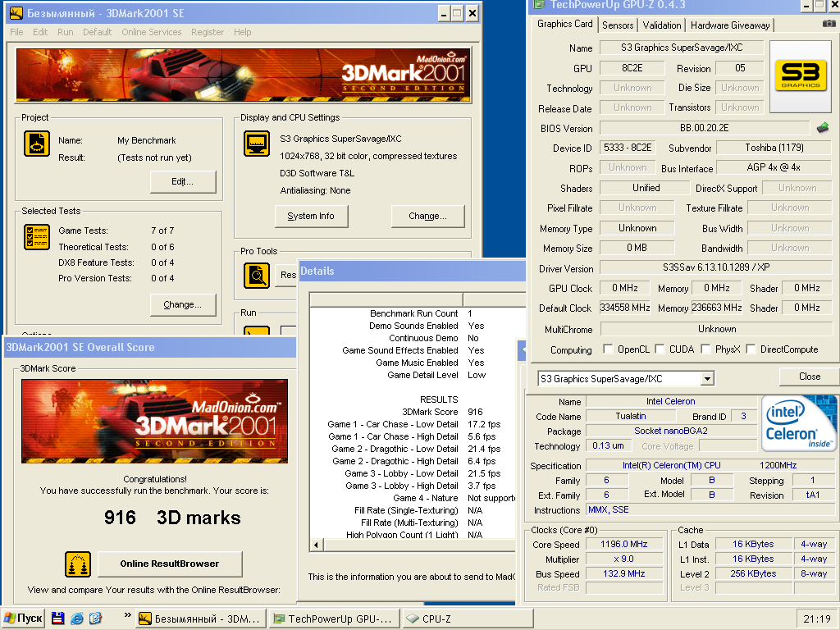Click the S3 Graphics vendor logo

(801, 76)
